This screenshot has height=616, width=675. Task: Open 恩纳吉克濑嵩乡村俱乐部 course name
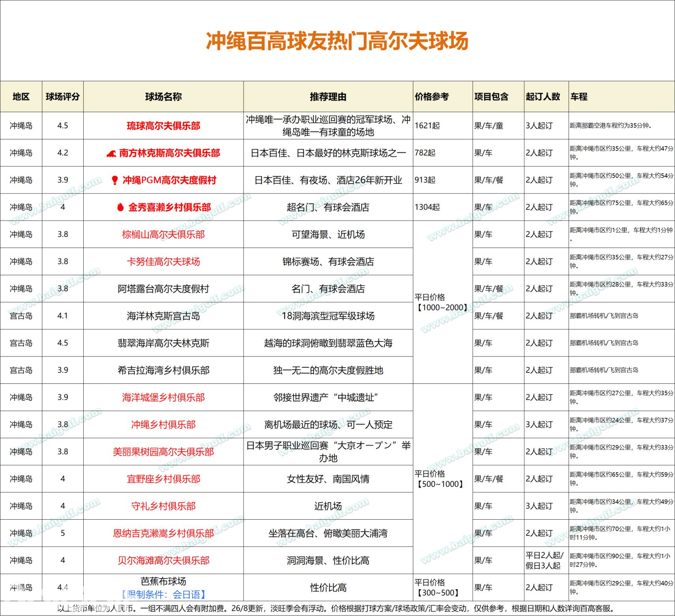(163, 533)
